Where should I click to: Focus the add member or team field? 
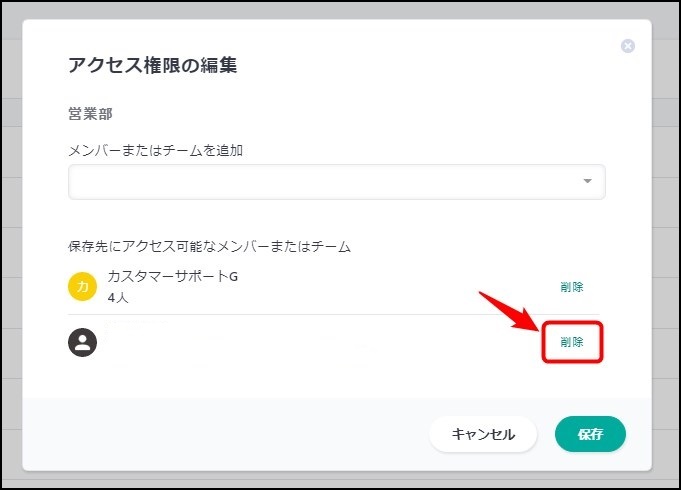click(320, 182)
